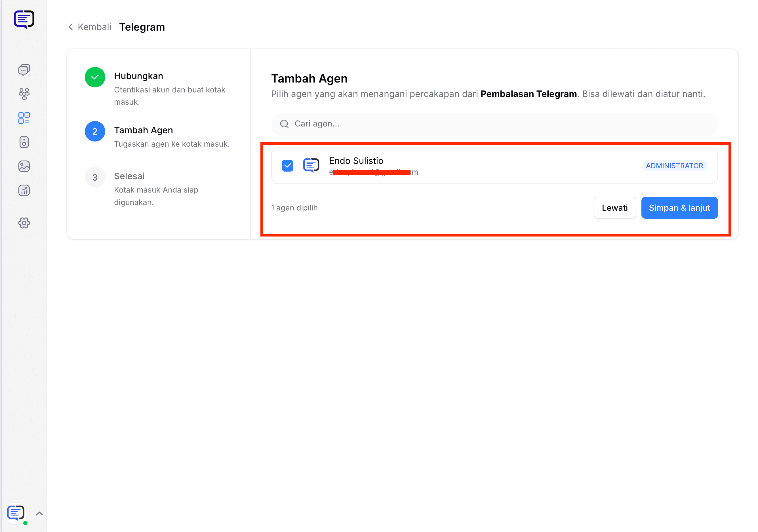The width and height of the screenshot is (758, 532).
Task: Go back with the Kembali link
Action: 89,27
